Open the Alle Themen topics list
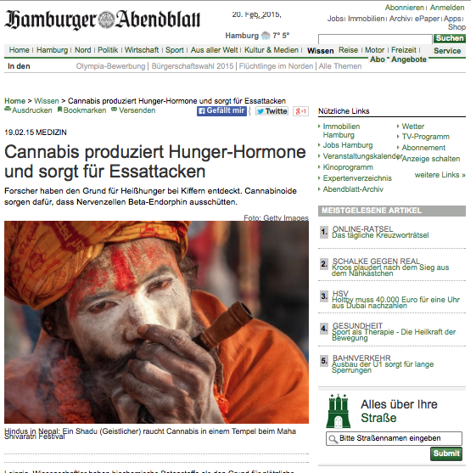 (340, 66)
